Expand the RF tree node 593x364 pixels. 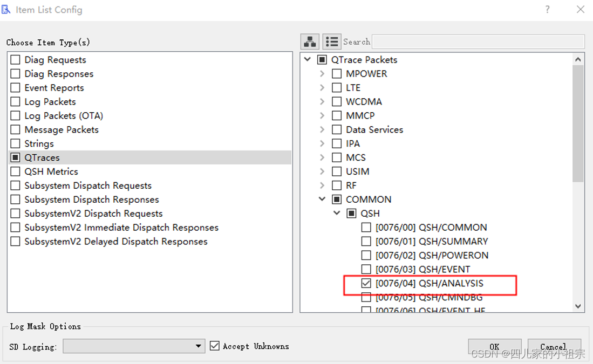point(322,186)
